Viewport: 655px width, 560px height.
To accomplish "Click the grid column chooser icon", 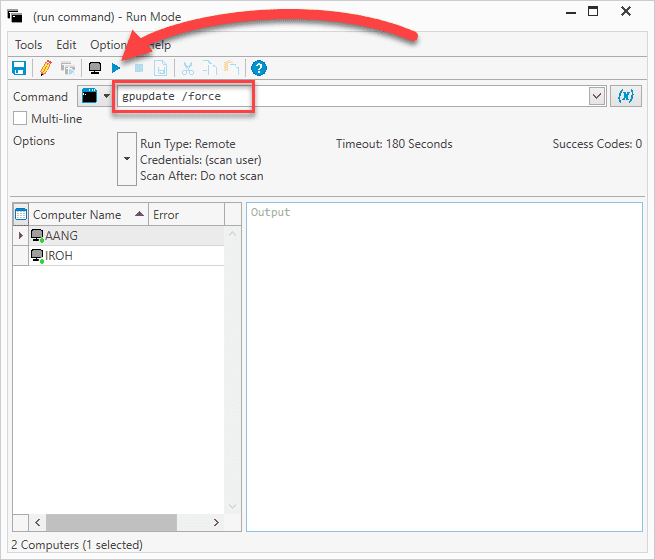I will coord(21,214).
